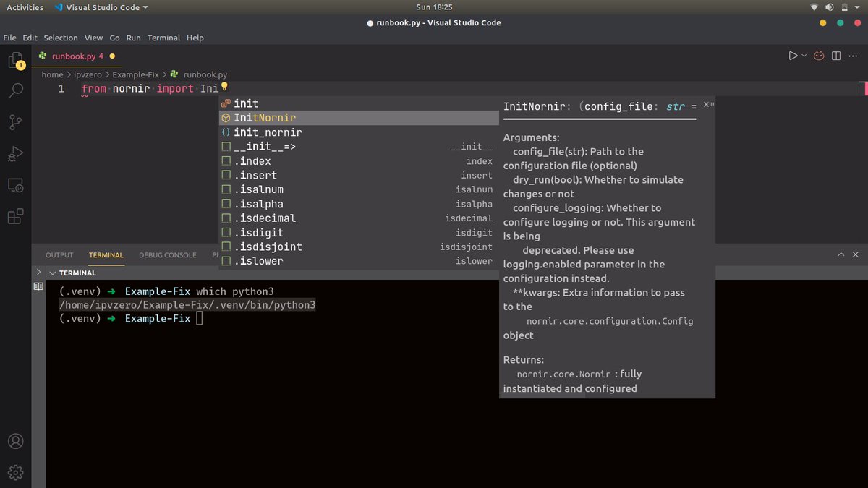The image size is (868, 488).
Task: Open the Selection menu
Action: click(x=61, y=38)
